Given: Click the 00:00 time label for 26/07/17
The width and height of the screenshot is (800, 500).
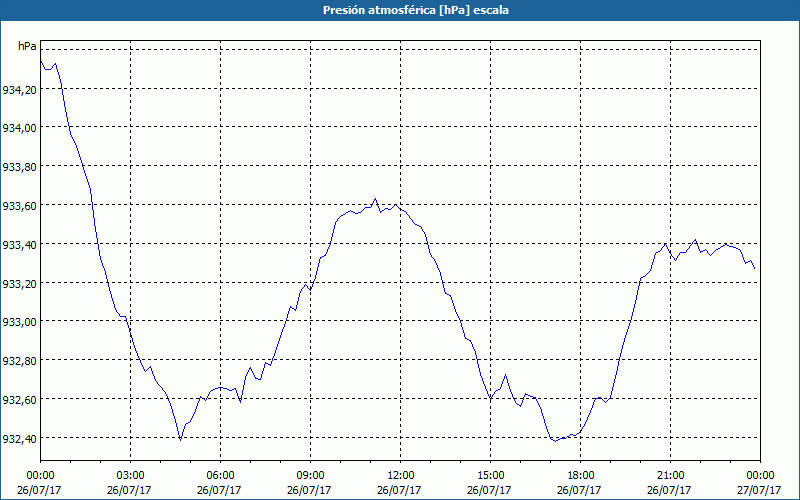Looking at the screenshot, I should coord(40,476).
